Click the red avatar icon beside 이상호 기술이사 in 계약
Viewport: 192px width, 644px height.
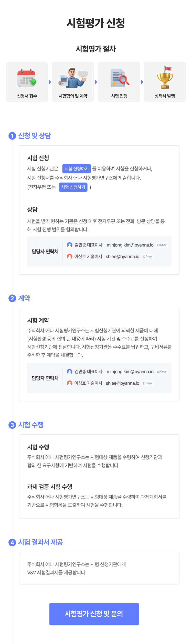click(x=69, y=383)
